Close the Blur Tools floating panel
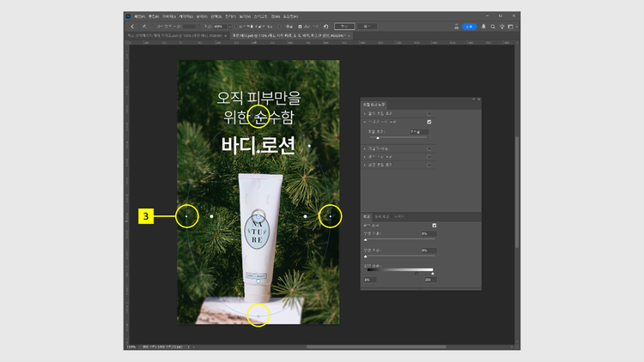The image size is (644, 362). click(479, 100)
